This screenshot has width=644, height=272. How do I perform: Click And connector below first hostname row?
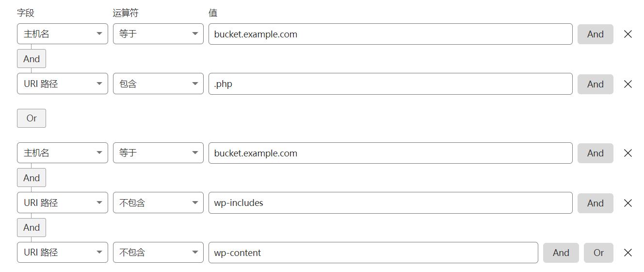[32, 59]
